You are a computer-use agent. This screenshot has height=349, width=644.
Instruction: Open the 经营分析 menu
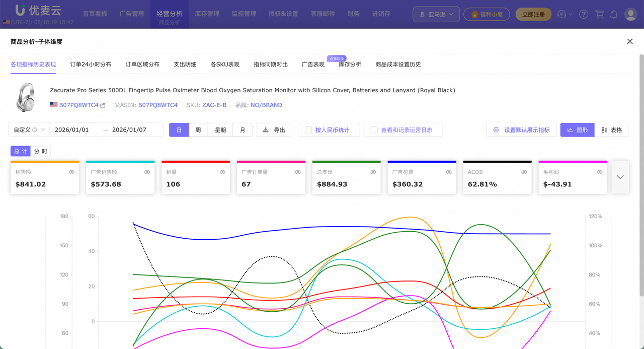(x=170, y=14)
